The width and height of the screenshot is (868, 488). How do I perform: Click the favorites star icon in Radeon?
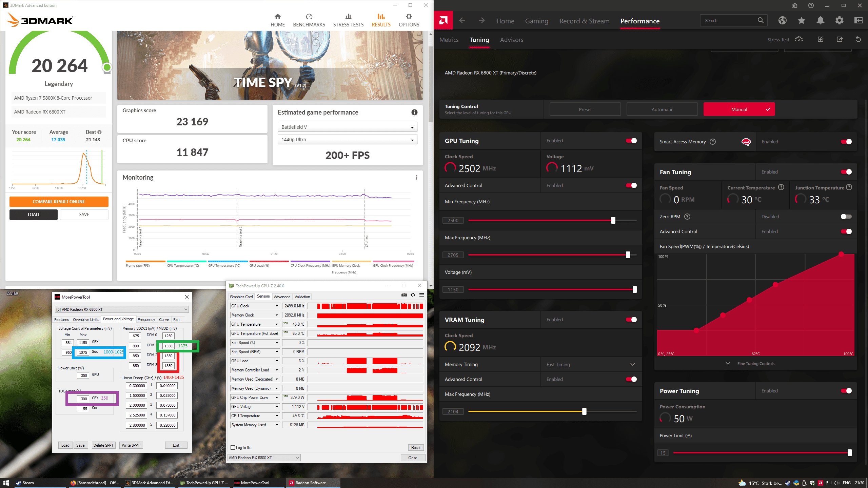[x=801, y=21]
